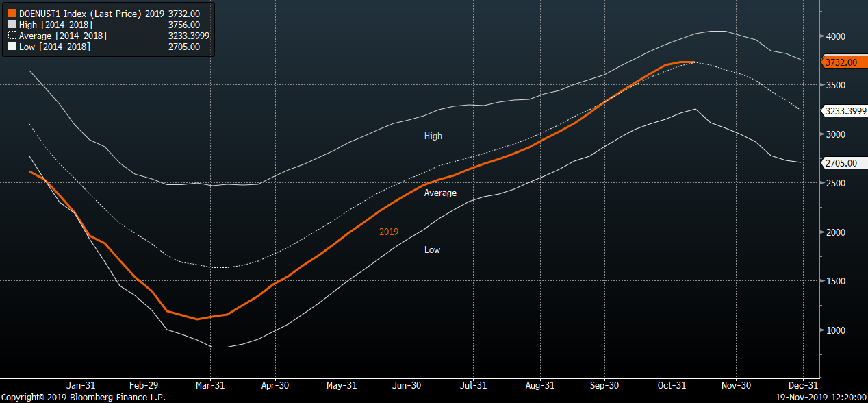Image resolution: width=868 pixels, height=403 pixels.
Task: Click the Oct-31 x-axis label
Action: pyautogui.click(x=672, y=386)
